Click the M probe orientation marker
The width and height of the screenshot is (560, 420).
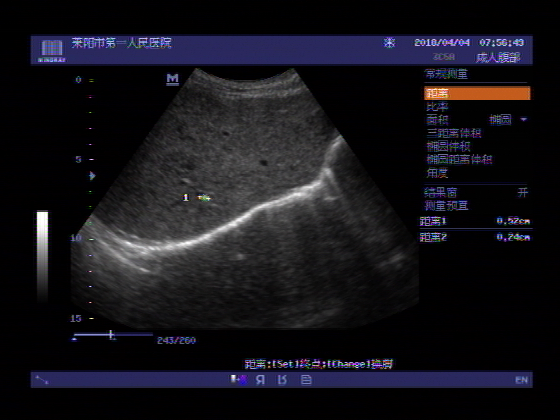(172, 79)
